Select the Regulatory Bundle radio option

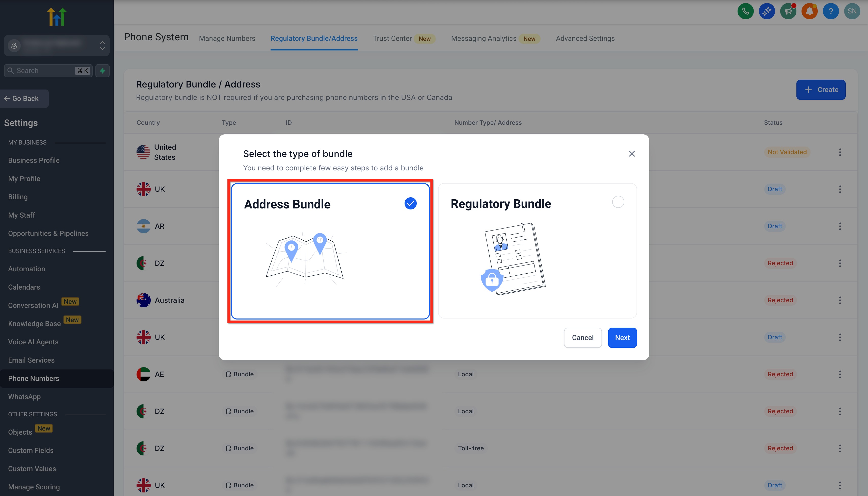pyautogui.click(x=618, y=202)
